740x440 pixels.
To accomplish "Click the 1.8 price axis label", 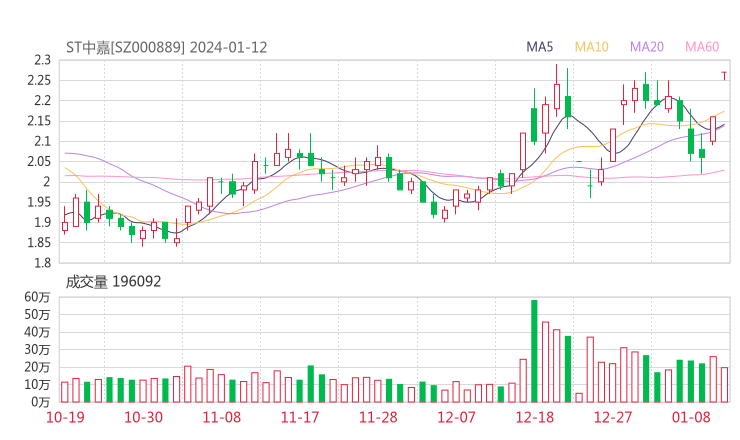I will pyautogui.click(x=42, y=263).
